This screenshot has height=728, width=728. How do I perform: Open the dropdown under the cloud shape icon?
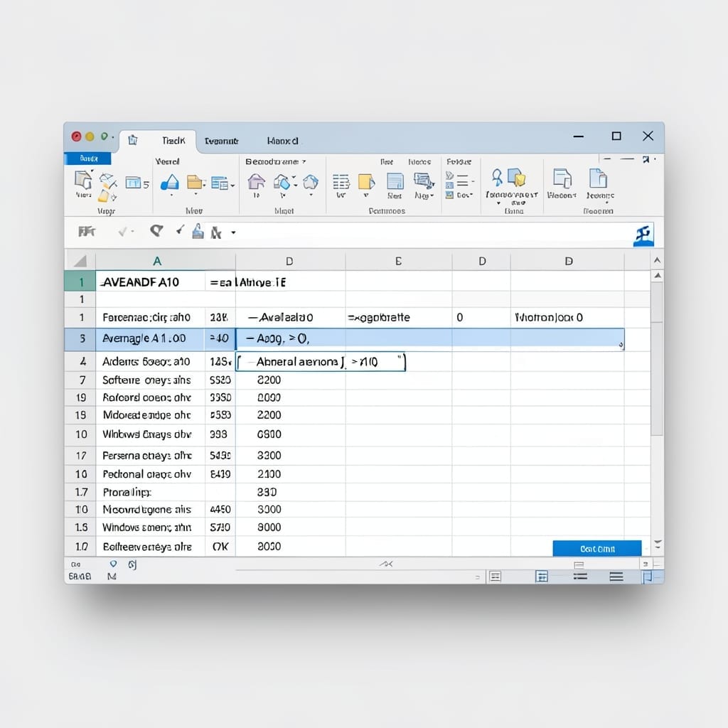point(311,195)
